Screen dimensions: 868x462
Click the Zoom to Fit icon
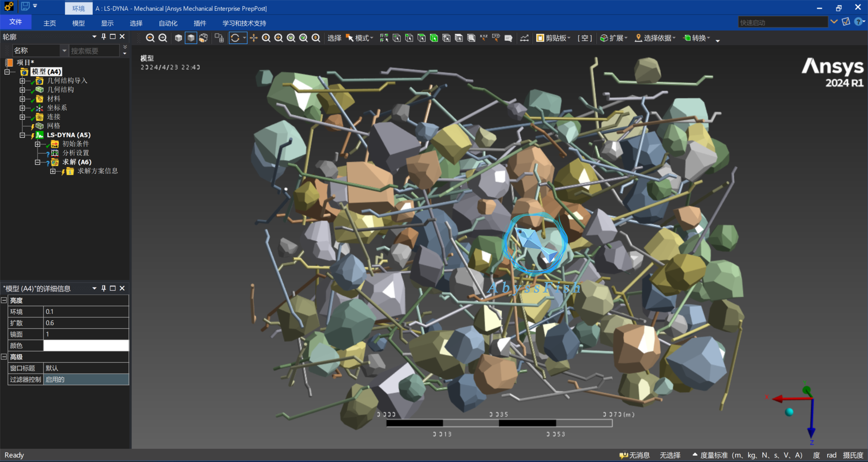[x=291, y=38]
